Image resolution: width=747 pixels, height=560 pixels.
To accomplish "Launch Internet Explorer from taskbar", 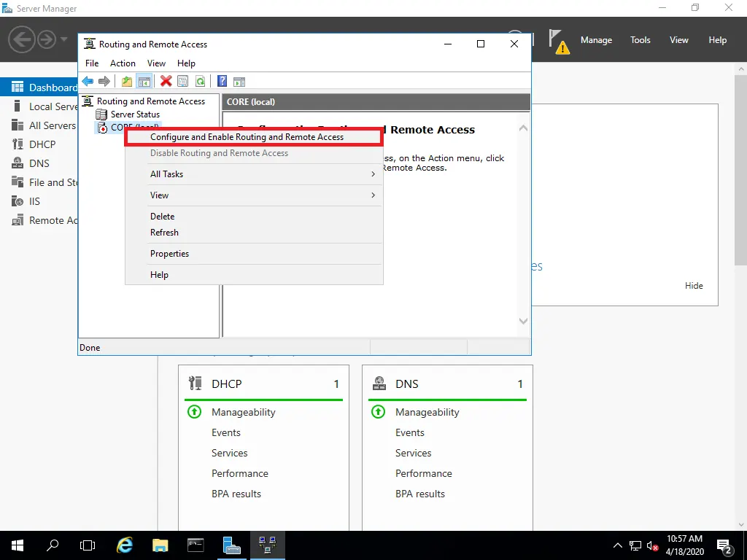I will tap(125, 545).
